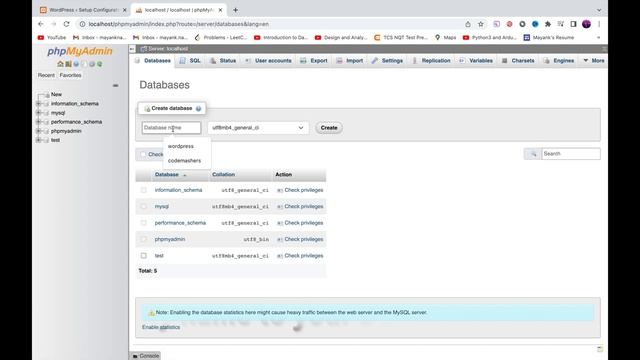Open Engines tab
The image size is (640, 360).
[x=559, y=60]
